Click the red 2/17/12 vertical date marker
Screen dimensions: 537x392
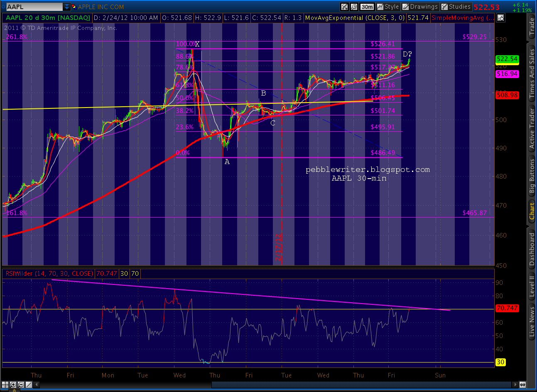(278, 247)
